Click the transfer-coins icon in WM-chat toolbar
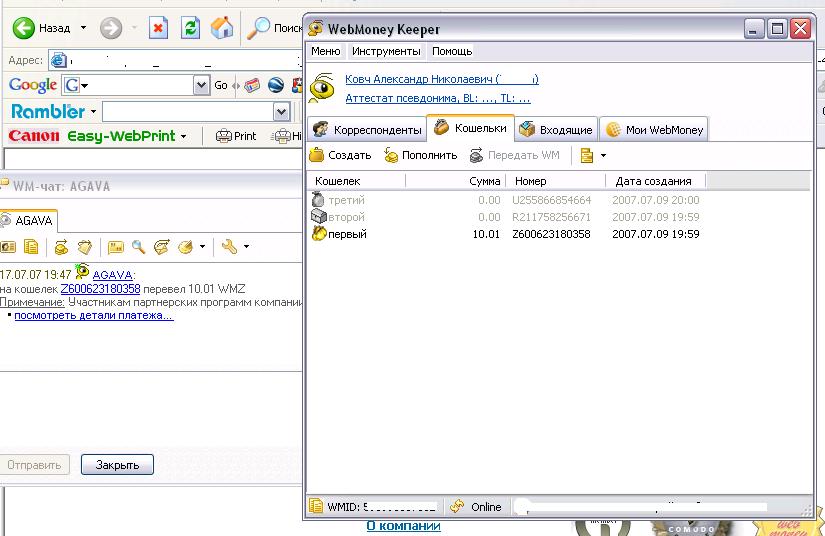 click(61, 247)
